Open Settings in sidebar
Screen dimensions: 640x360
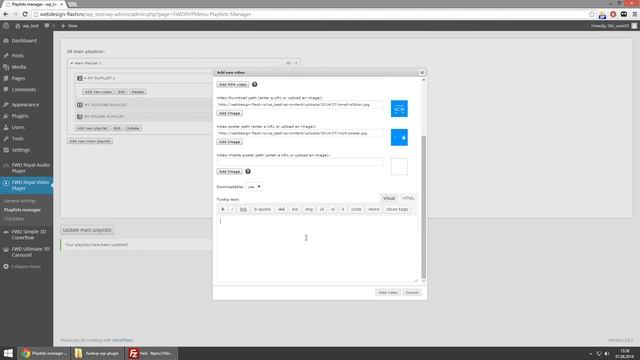tap(21, 150)
